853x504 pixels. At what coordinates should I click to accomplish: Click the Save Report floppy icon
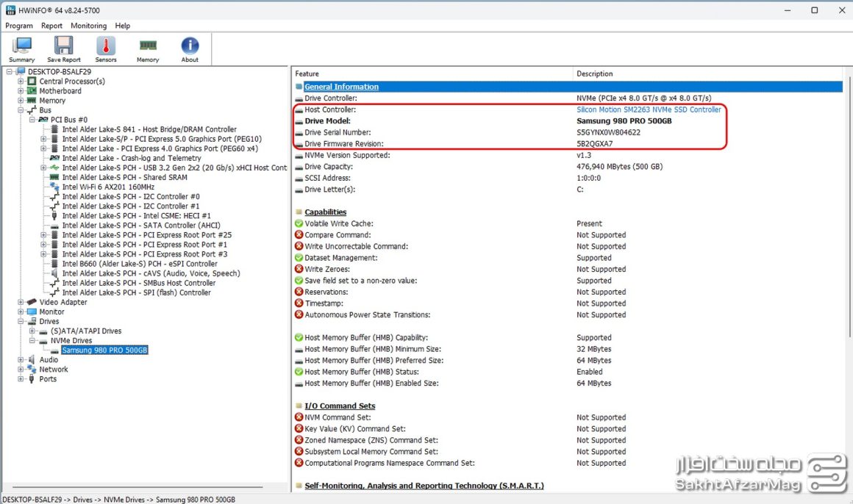pos(64,49)
